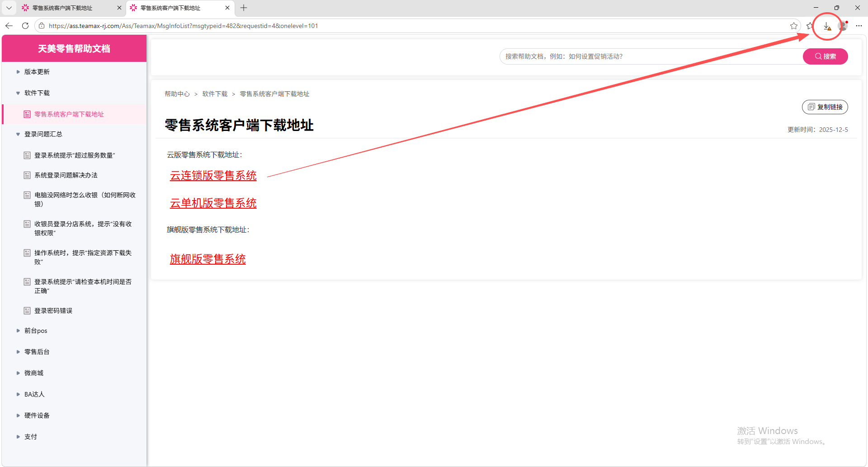The width and height of the screenshot is (868, 467).
Task: Open the tab list chevron at top left
Action: point(9,8)
